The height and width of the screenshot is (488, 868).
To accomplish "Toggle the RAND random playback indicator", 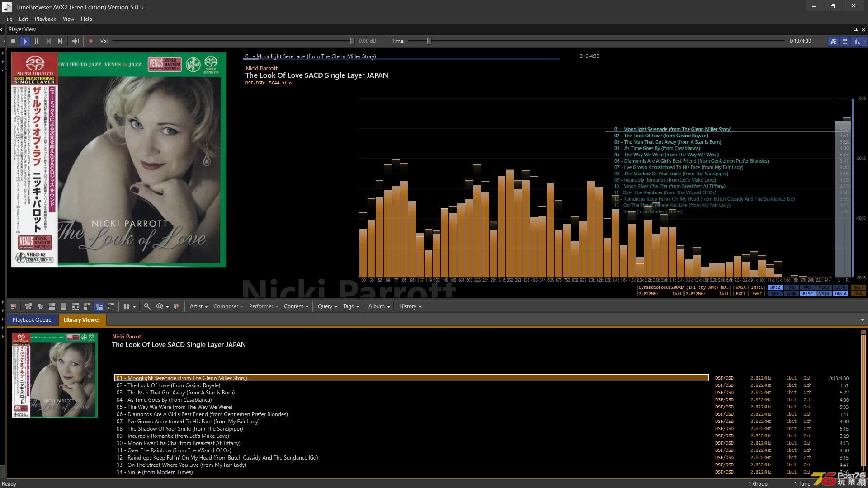I will point(792,294).
